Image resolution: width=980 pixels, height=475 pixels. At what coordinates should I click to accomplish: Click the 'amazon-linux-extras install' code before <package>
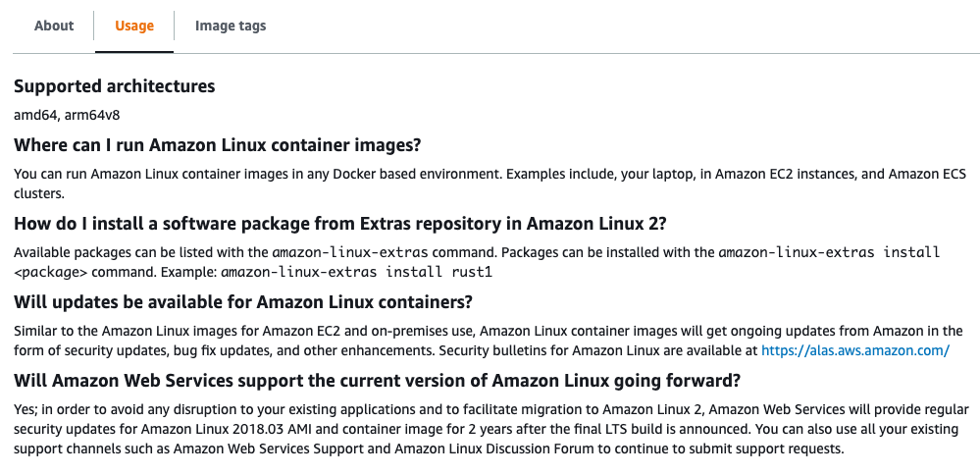(x=829, y=252)
